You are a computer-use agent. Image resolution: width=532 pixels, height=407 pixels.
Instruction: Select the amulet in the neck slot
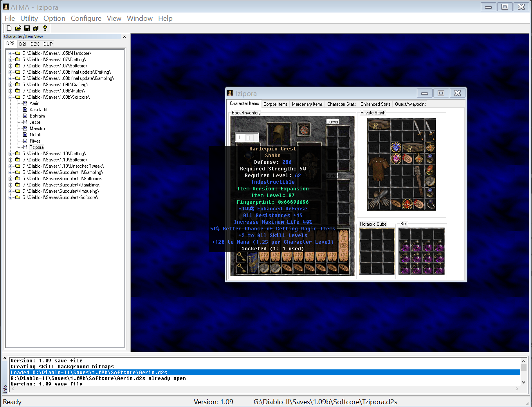pyautogui.click(x=304, y=129)
